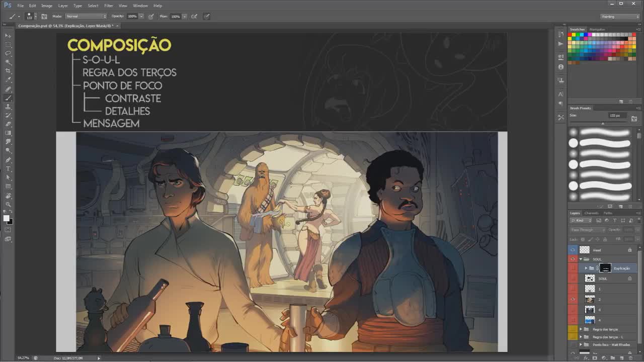Click the options bar Opacity value field
The image size is (644, 362).
[x=132, y=16]
